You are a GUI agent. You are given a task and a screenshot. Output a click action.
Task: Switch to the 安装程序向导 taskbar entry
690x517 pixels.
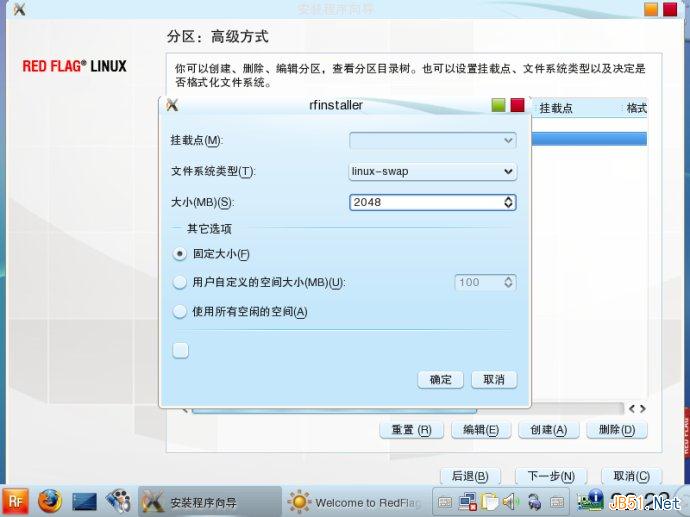(210, 502)
